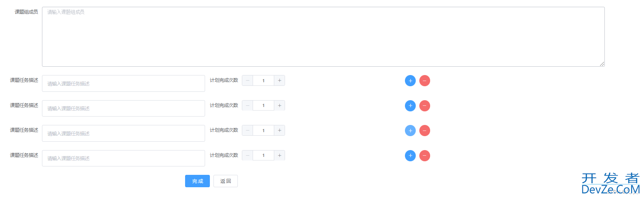The height and width of the screenshot is (198, 644).
Task: Increment fourth row 计划完成次数 counter
Action: coord(279,155)
